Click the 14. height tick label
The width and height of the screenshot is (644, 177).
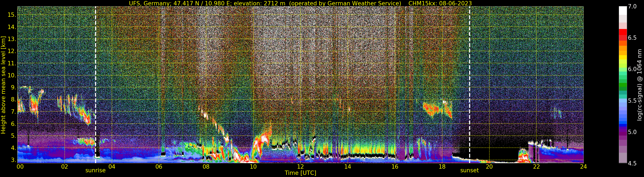coord(12,27)
